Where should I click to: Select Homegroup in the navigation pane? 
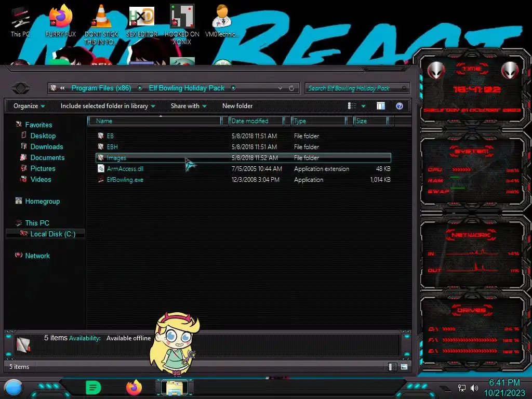[x=43, y=201]
